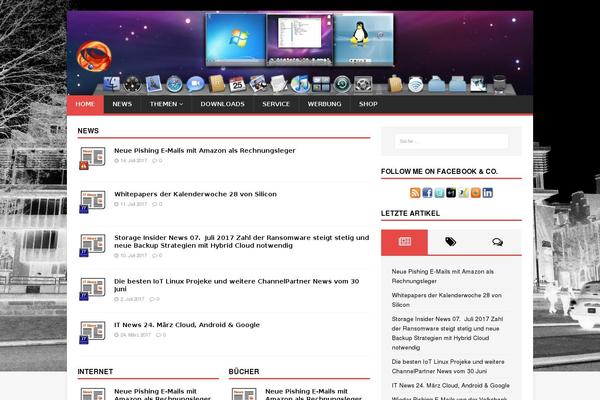The width and height of the screenshot is (600, 400).
Task: Open thumbnail of the Amazon Rechnungsleger news article
Action: pos(92,158)
